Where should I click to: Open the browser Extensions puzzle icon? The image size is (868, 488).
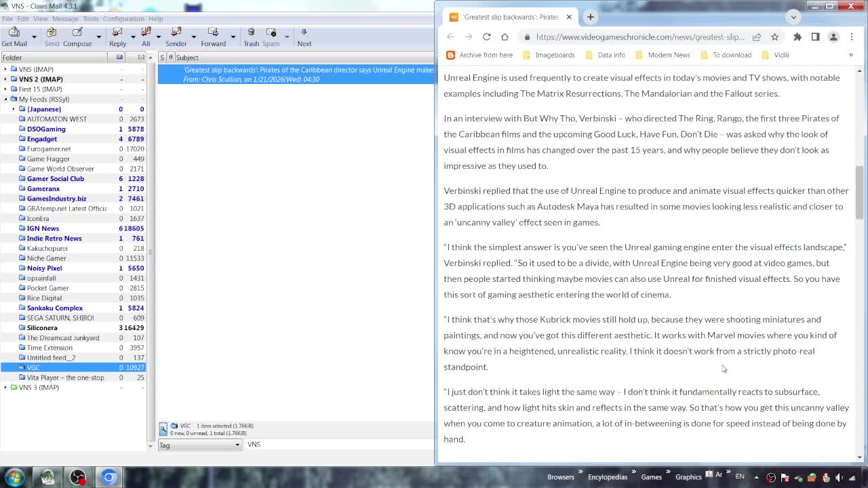[x=797, y=37]
